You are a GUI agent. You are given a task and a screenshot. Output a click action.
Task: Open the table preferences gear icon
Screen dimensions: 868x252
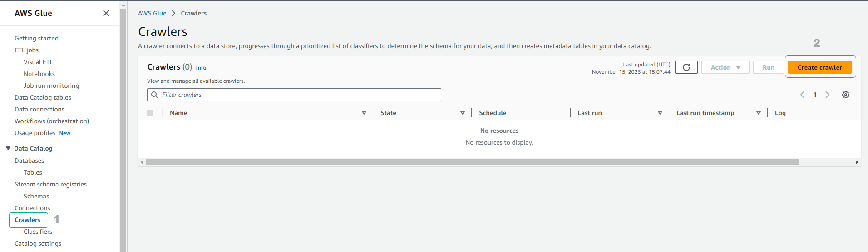pyautogui.click(x=846, y=95)
